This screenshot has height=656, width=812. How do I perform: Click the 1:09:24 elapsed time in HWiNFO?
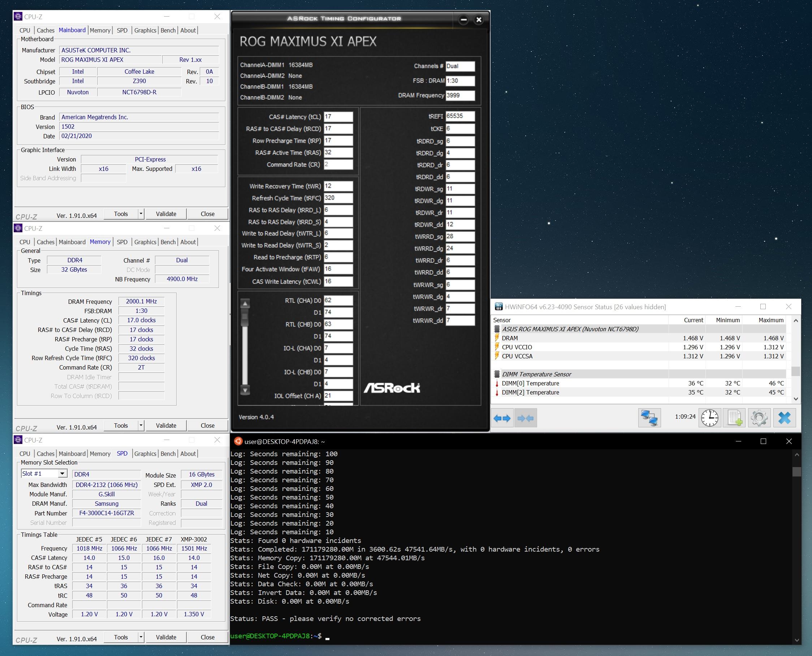(685, 417)
